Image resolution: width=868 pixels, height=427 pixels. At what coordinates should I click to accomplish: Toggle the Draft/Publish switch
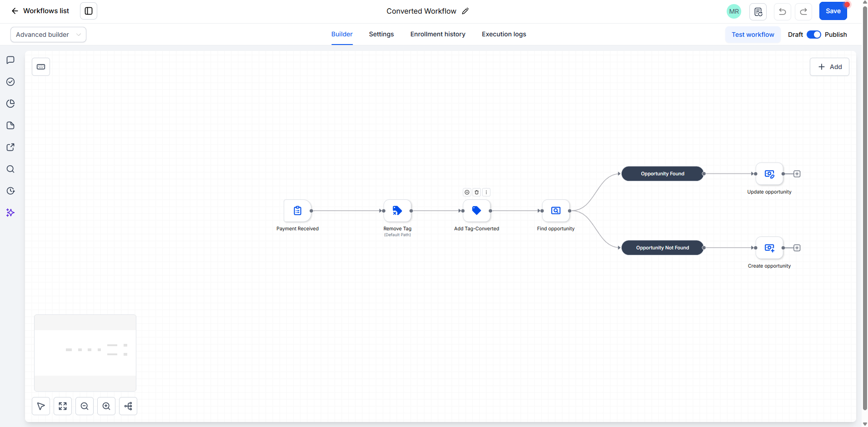click(x=814, y=35)
